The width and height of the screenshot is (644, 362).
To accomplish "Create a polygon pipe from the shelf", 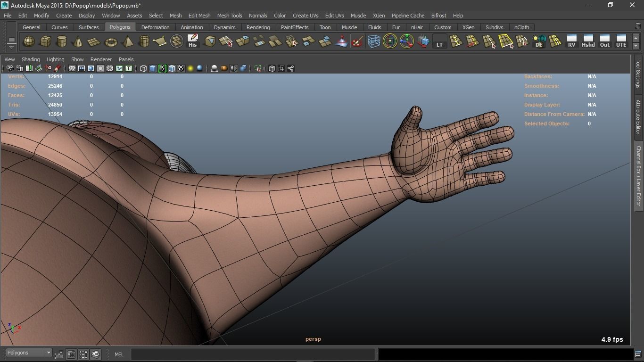I will (144, 41).
